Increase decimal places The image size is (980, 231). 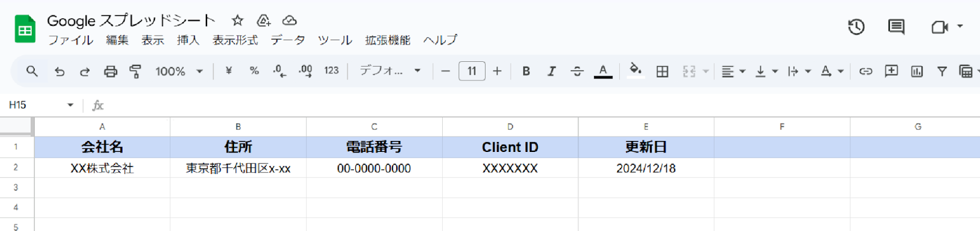(x=305, y=71)
